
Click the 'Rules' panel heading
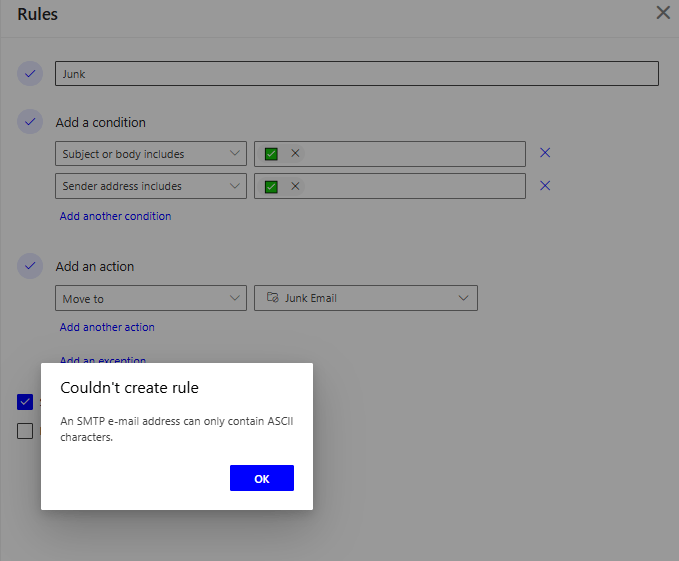click(x=37, y=14)
